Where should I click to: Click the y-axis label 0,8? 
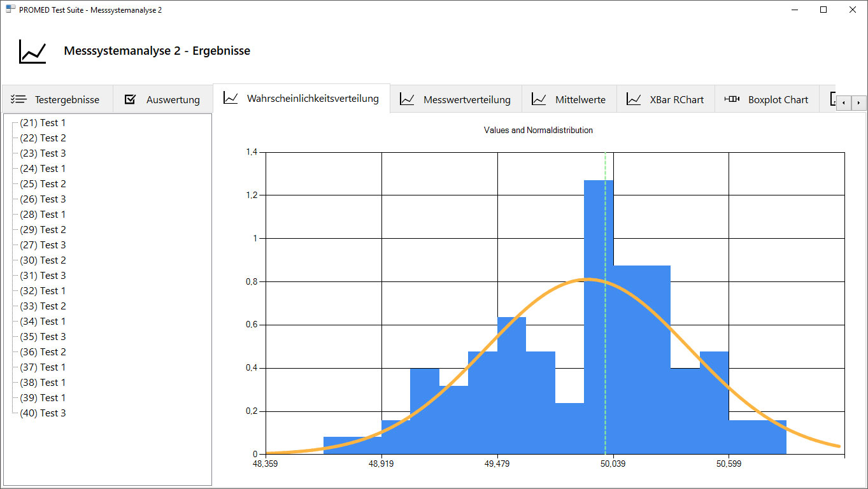[252, 281]
